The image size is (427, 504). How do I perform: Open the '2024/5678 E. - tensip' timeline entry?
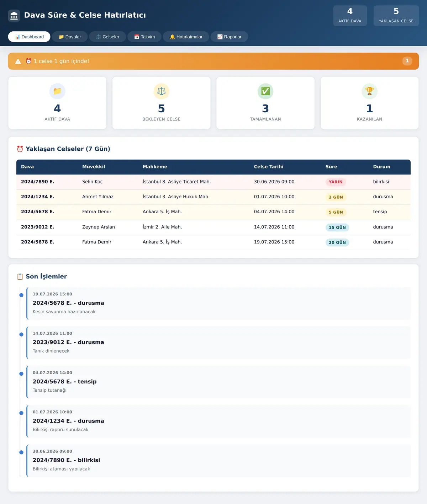click(x=218, y=382)
